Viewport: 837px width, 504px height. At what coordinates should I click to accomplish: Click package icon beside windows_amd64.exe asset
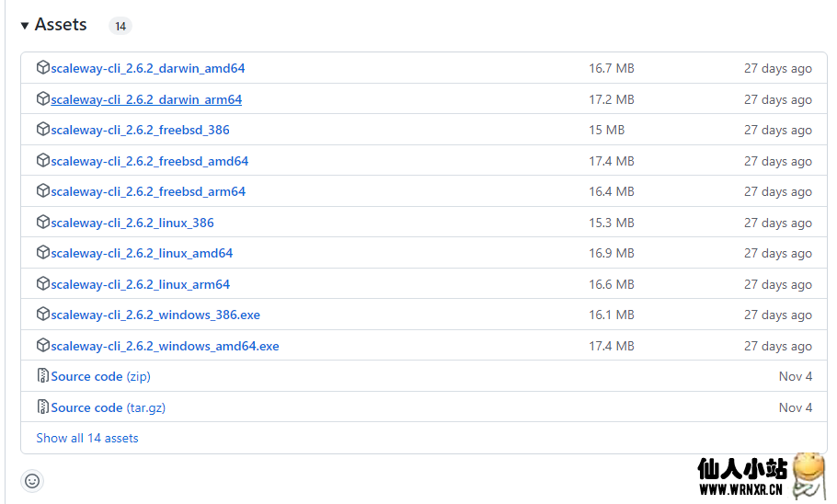43,346
